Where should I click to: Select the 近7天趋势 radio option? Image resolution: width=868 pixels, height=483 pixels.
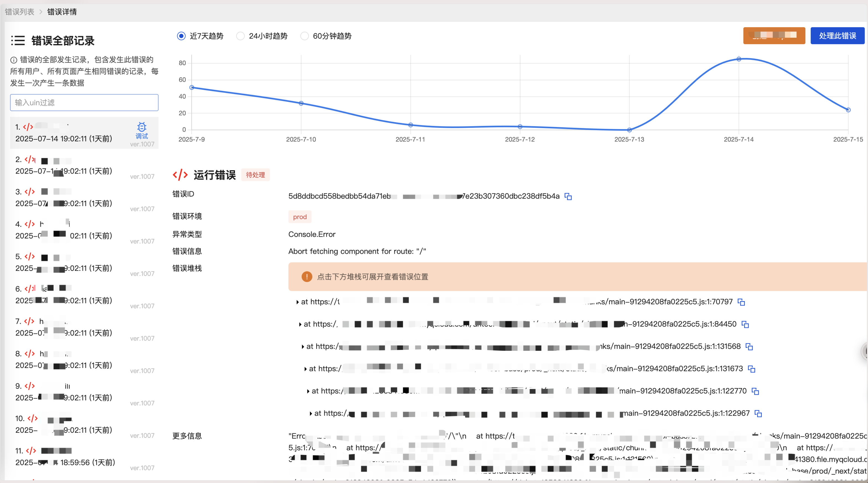[181, 36]
